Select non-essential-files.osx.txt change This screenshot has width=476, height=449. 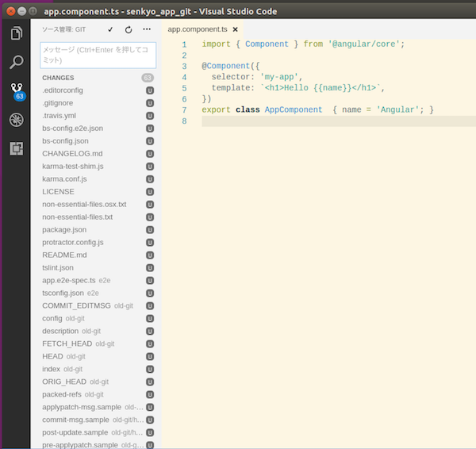tap(97, 205)
